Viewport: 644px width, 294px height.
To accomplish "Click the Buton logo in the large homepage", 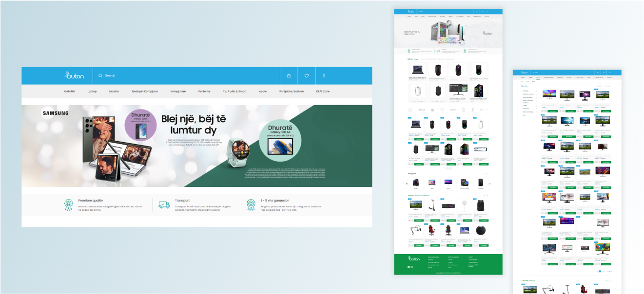I will pos(74,75).
